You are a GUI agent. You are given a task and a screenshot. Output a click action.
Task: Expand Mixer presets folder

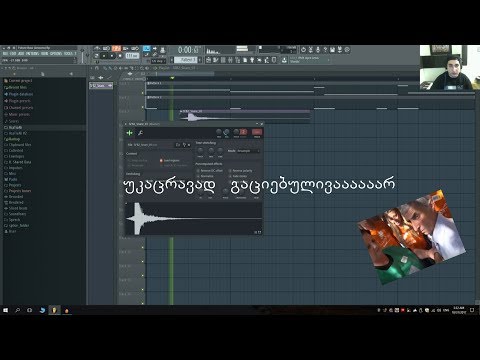17,115
